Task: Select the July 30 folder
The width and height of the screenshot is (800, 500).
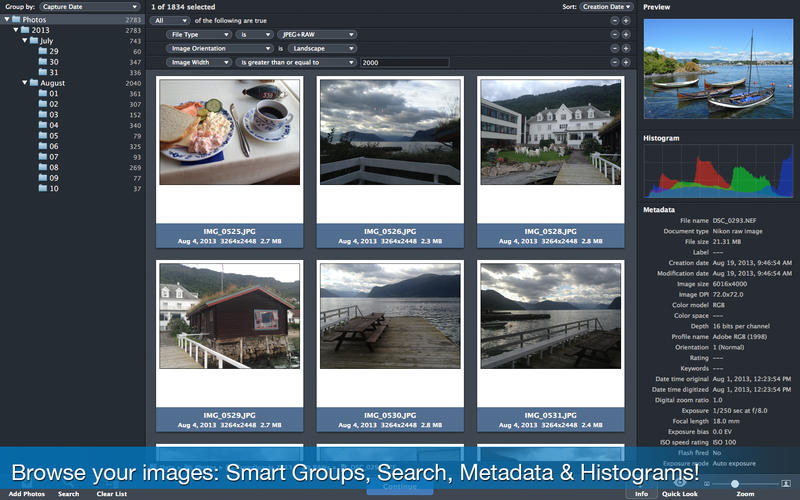Action: coord(53,62)
